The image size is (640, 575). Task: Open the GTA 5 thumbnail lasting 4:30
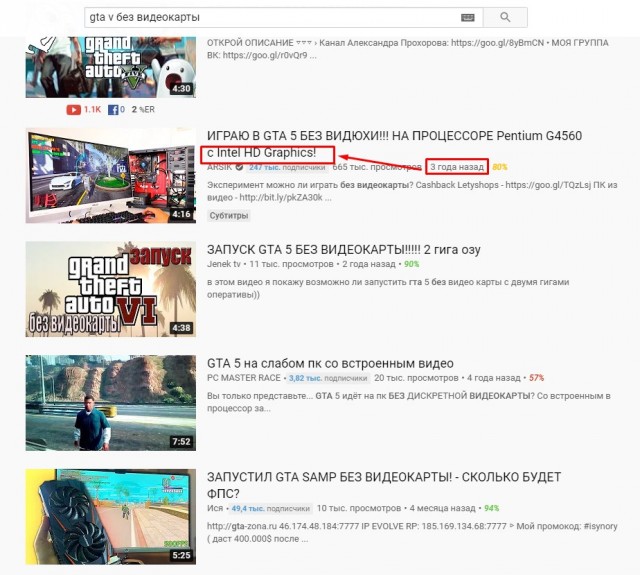point(111,67)
